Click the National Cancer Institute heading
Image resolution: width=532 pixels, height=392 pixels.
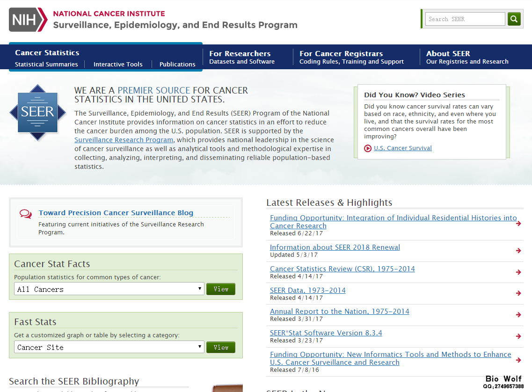point(109,14)
